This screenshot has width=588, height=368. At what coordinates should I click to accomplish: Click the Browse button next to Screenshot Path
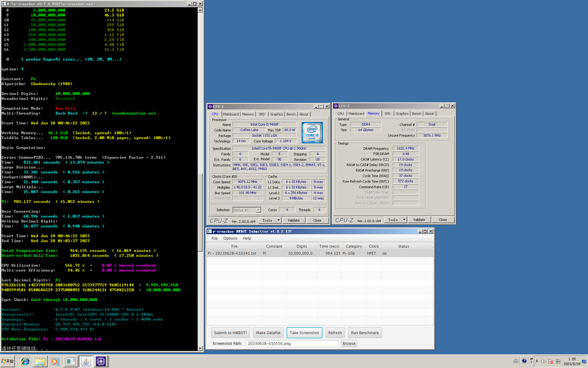point(349,343)
